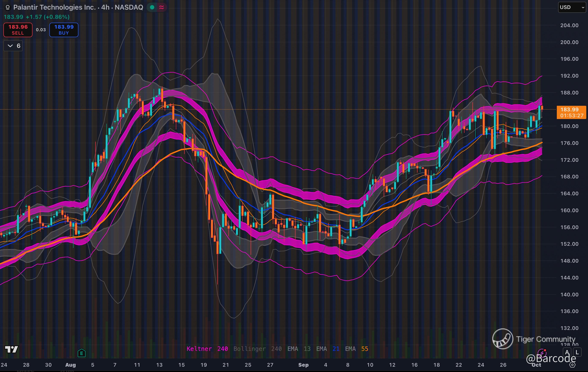Click the Palantir symbol logo icon

[x=7, y=7]
